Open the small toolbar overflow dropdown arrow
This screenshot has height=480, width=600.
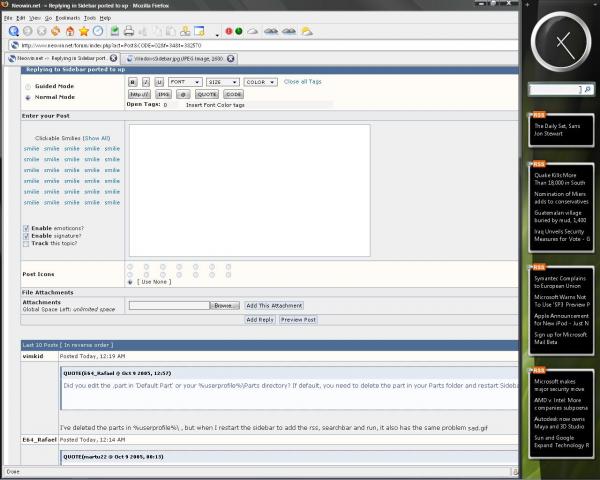point(217,35)
